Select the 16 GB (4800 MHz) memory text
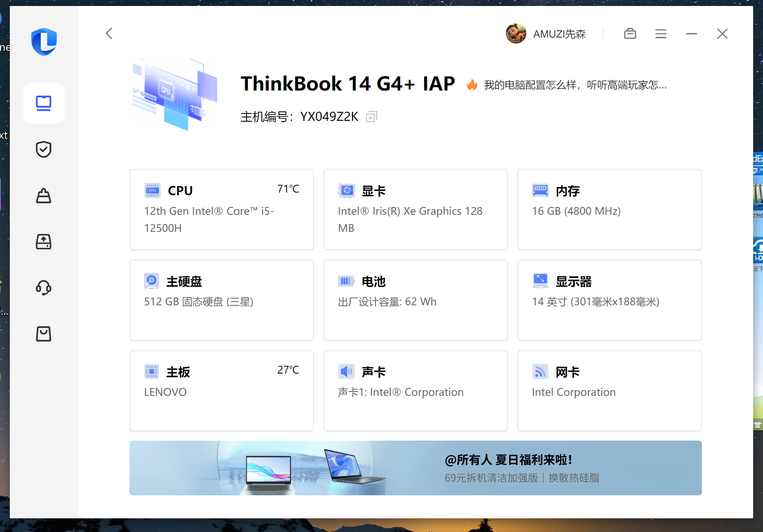 click(x=576, y=211)
